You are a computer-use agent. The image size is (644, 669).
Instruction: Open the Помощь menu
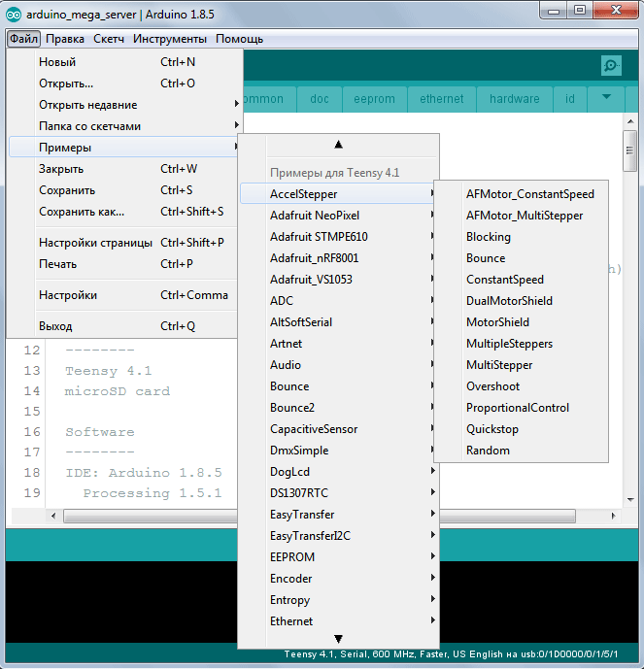pos(239,39)
